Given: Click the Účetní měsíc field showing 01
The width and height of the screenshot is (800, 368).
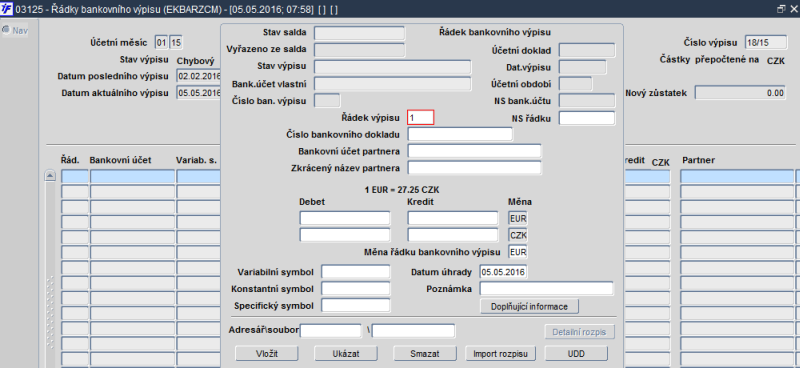Looking at the screenshot, I should click(x=161, y=43).
